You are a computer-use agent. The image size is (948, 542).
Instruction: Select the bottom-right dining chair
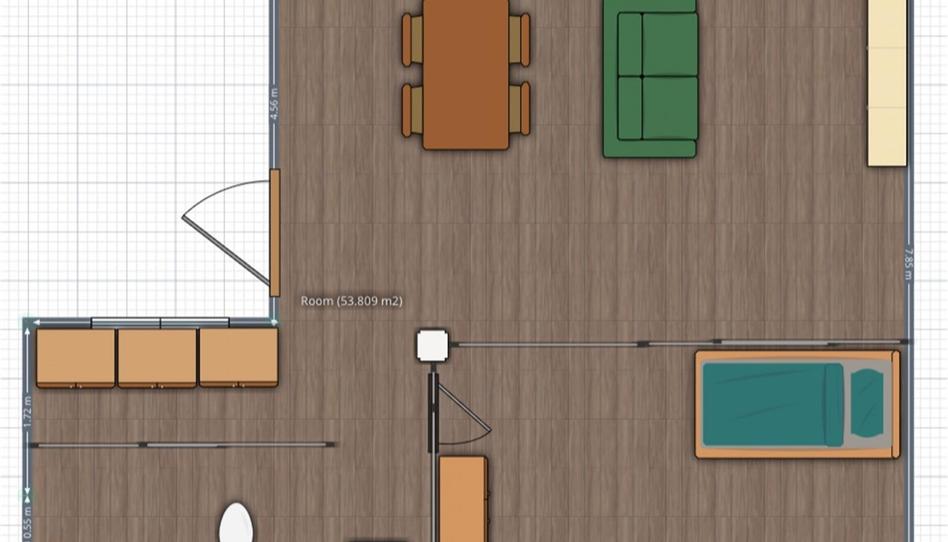[x=520, y=108]
